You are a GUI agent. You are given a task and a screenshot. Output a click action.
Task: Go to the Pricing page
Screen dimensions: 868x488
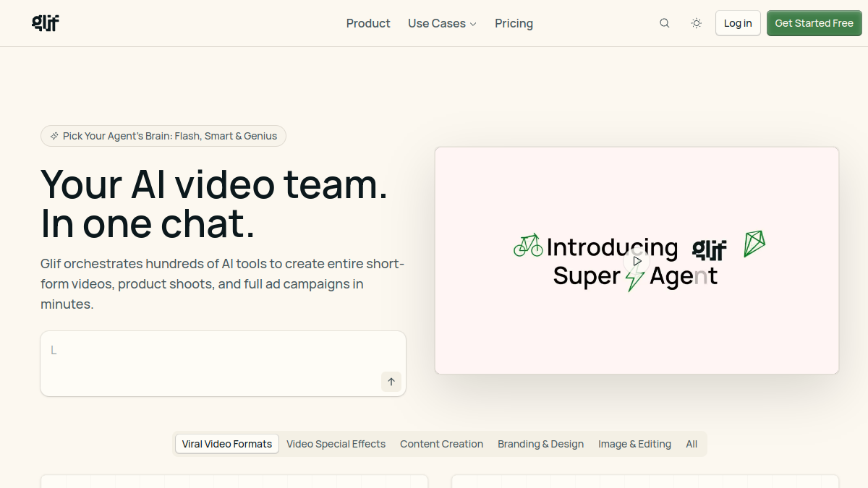[x=514, y=23]
